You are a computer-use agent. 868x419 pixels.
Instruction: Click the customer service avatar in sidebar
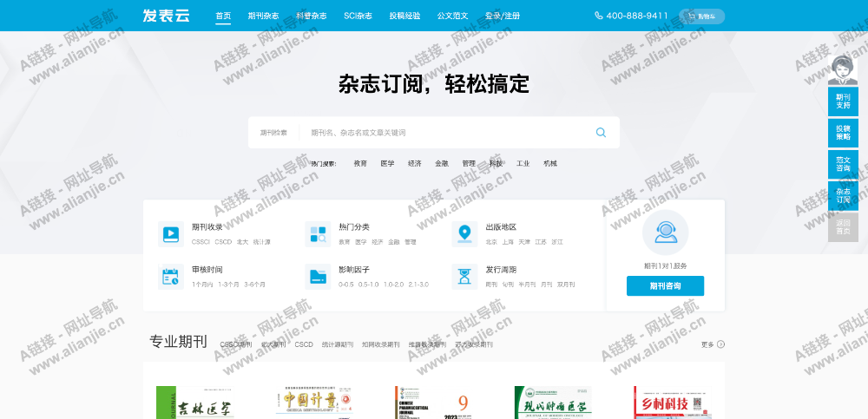pyautogui.click(x=842, y=69)
